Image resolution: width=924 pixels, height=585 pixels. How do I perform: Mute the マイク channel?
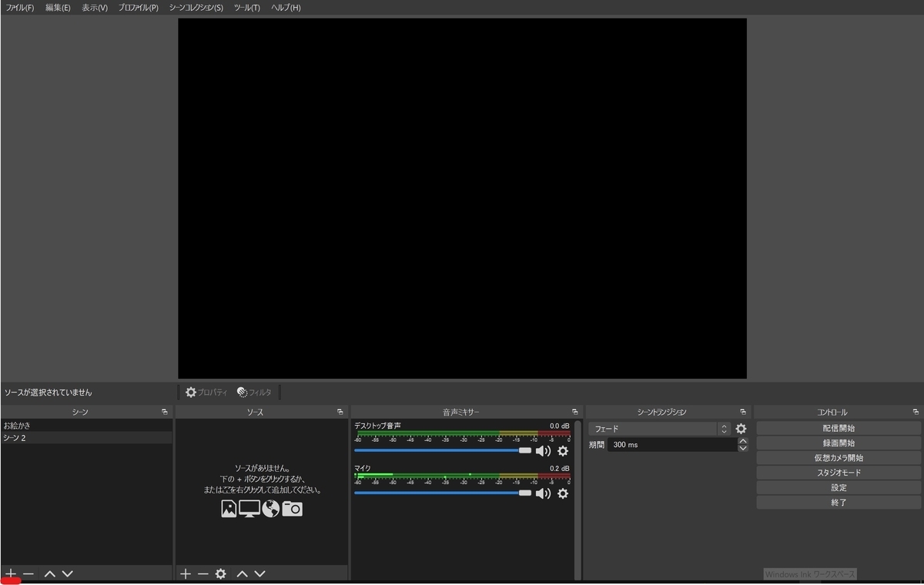click(x=544, y=493)
